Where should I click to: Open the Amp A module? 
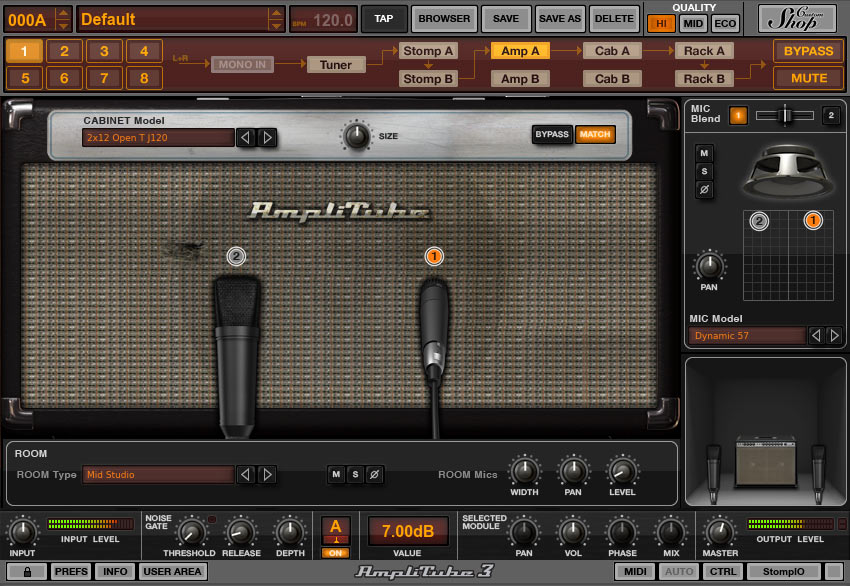pos(520,51)
